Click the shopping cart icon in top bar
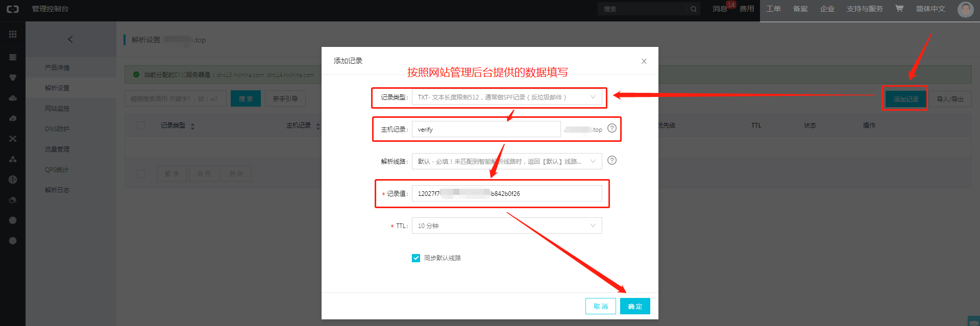Viewport: 980px width, 326px height. (x=899, y=8)
